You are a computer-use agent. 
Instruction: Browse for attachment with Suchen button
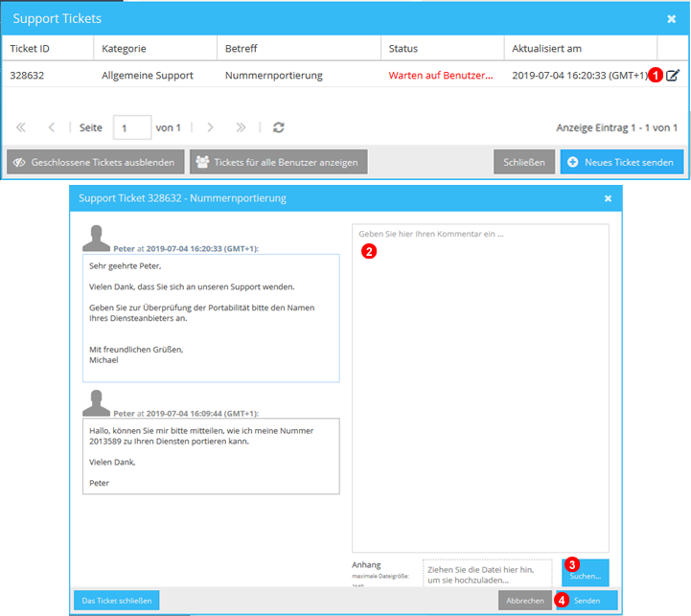(585, 573)
